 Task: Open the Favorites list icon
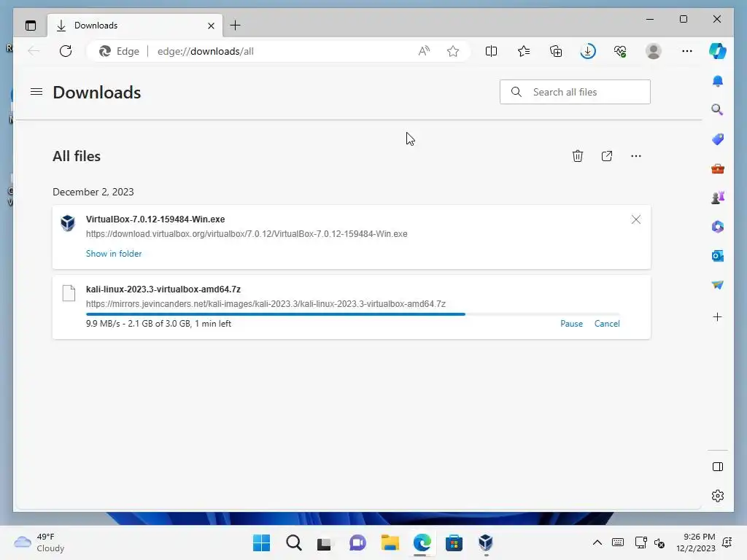pyautogui.click(x=524, y=51)
